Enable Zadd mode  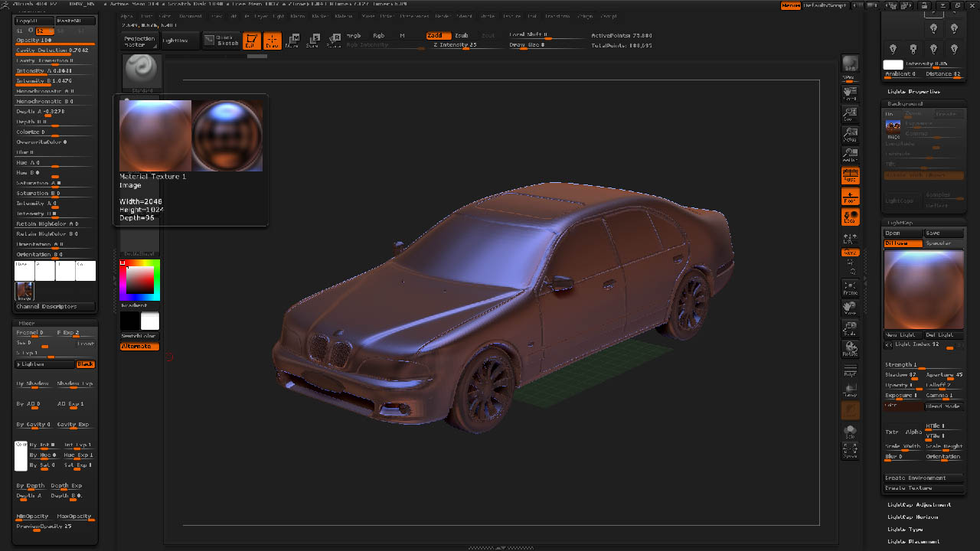click(438, 35)
